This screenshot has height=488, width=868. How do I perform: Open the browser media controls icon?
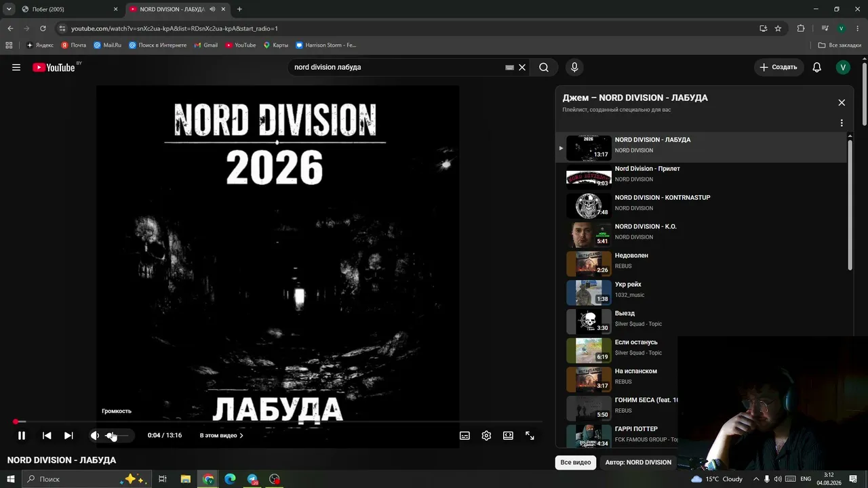[x=825, y=28]
